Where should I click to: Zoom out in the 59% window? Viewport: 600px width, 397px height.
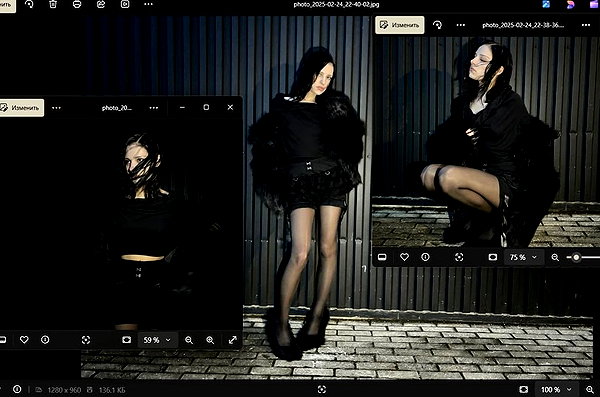pos(189,340)
